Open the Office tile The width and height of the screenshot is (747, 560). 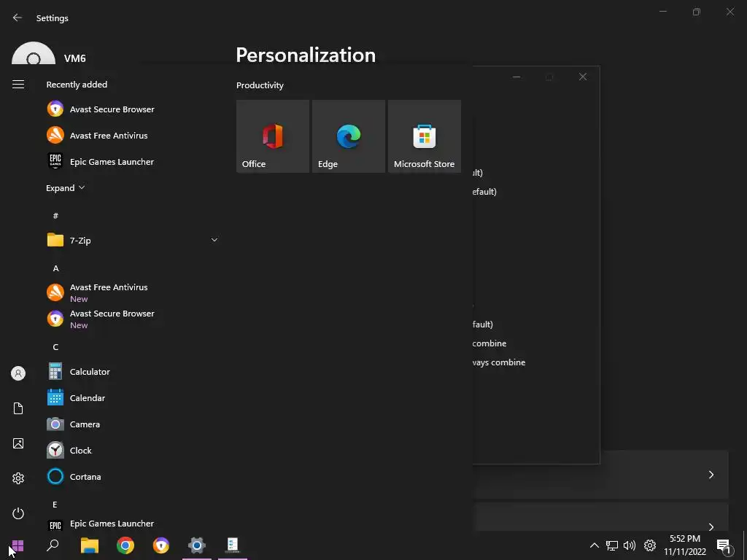point(273,136)
